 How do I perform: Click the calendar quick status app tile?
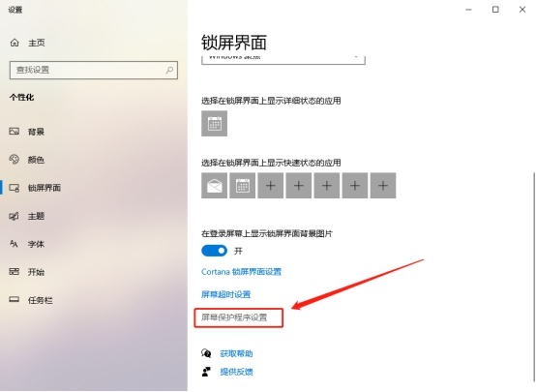(x=243, y=186)
